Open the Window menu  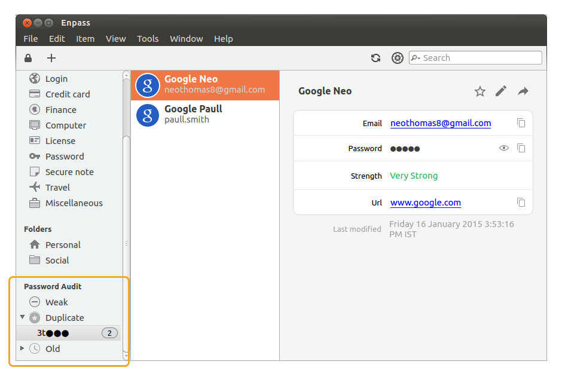coord(187,39)
